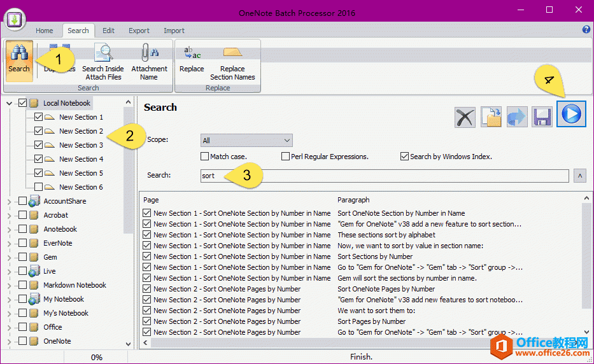Open the Import tab

174,31
